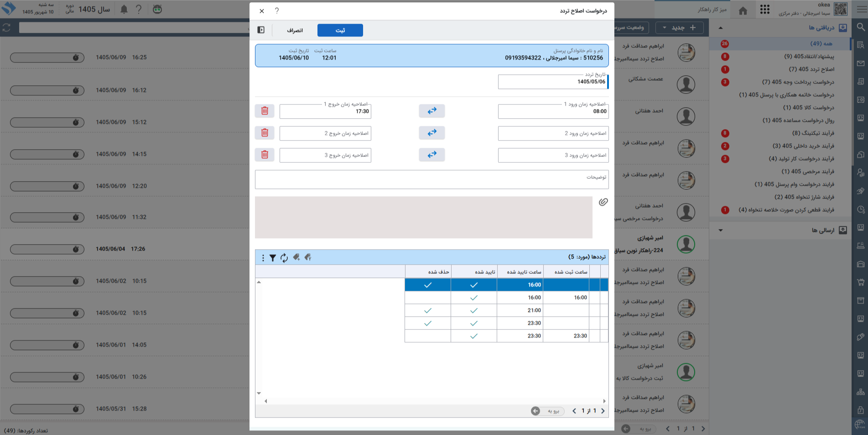The image size is (868, 435).
Task: Click the help question mark in top bar
Action: 139,9
